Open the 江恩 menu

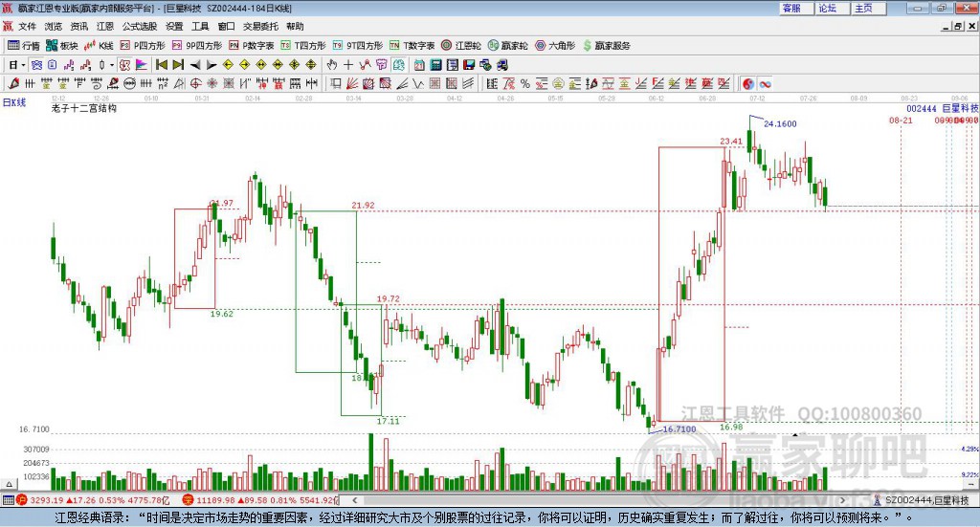105,26
